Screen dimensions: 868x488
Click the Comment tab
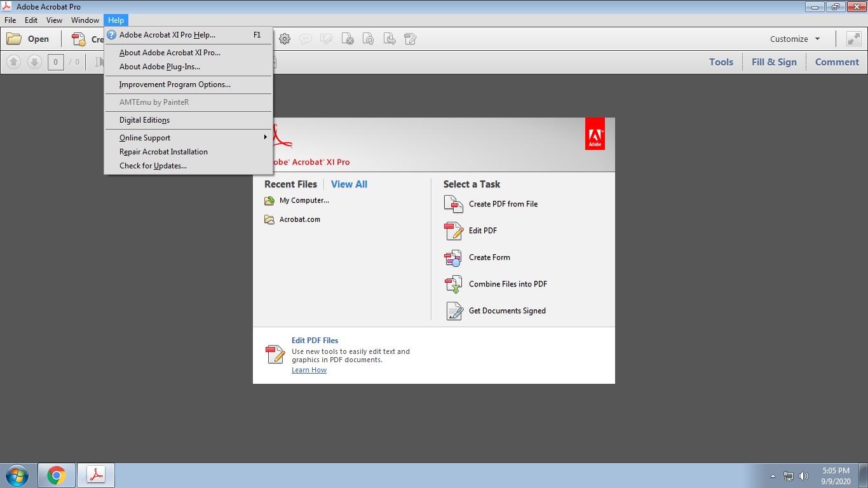point(836,62)
